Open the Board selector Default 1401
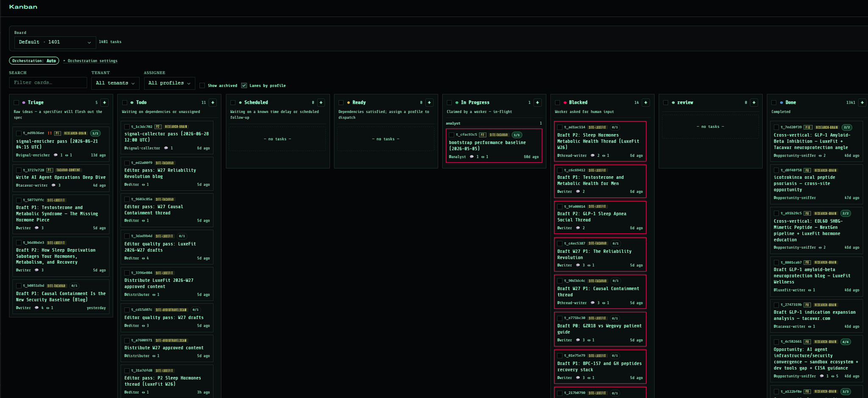Image resolution: width=868 pixels, height=398 pixels. tap(55, 42)
